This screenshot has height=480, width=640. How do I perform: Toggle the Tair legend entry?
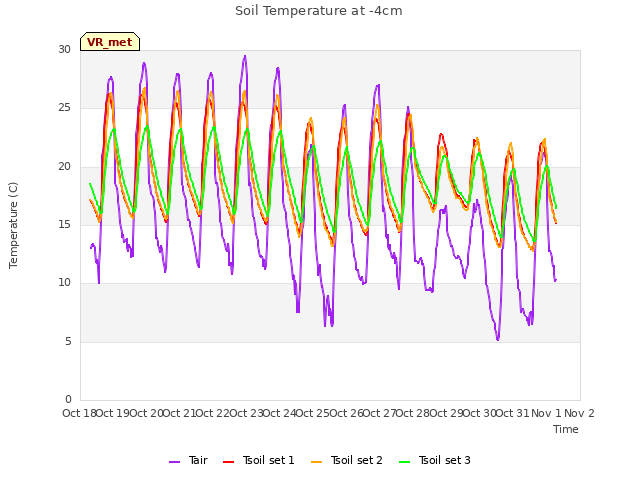point(189,460)
